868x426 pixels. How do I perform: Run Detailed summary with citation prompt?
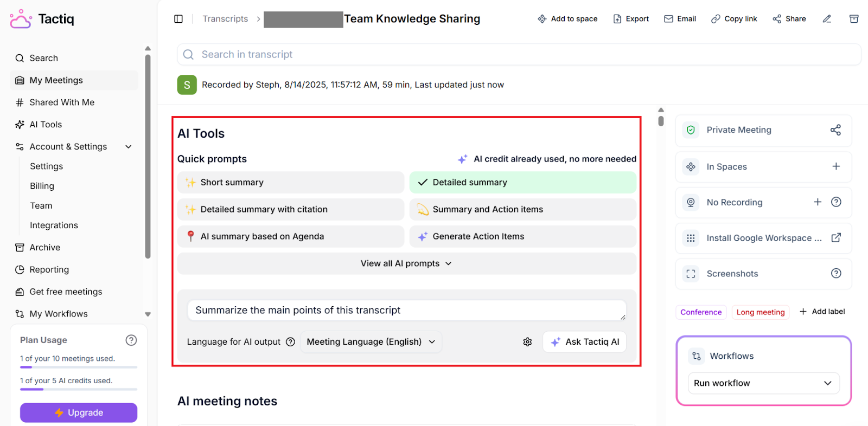(x=291, y=210)
